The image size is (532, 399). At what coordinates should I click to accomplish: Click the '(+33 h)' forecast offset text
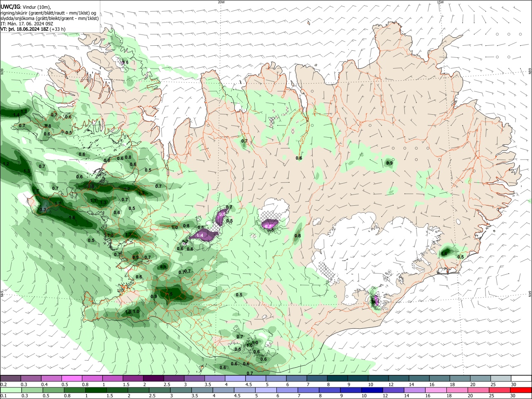pyautogui.click(x=57, y=29)
